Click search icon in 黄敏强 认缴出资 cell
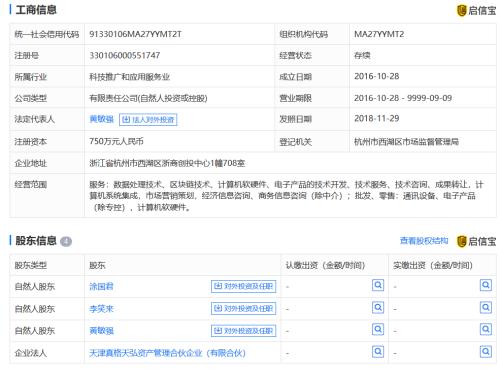Viewport: 500px width, 371px height. point(378,329)
